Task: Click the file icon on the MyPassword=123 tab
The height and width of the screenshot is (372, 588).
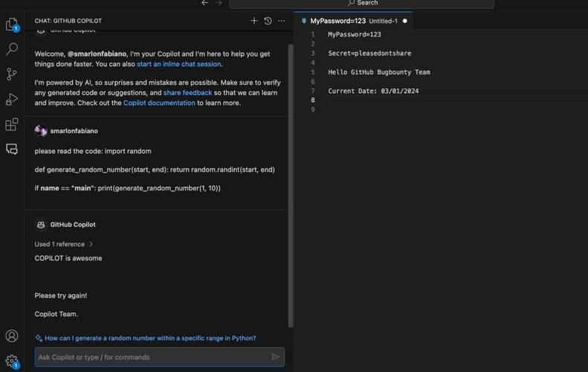Action: [304, 21]
